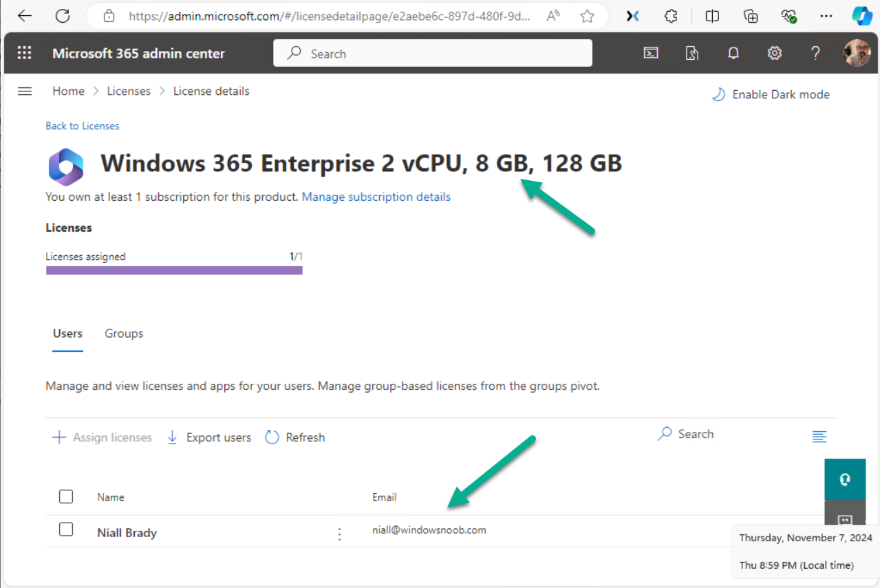This screenshot has width=880, height=588.
Task: Click the extension icon next to favorites star
Action: coord(632,16)
